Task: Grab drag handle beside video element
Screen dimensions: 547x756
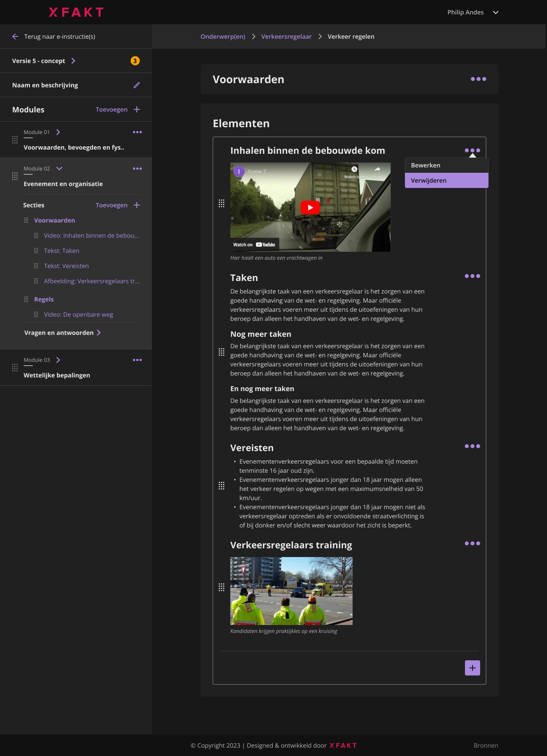Action: (221, 204)
